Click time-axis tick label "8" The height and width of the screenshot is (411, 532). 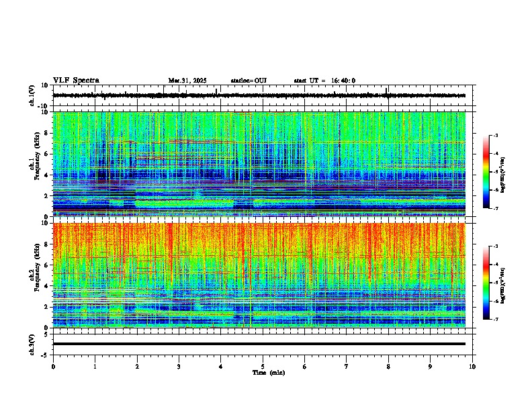click(388, 367)
